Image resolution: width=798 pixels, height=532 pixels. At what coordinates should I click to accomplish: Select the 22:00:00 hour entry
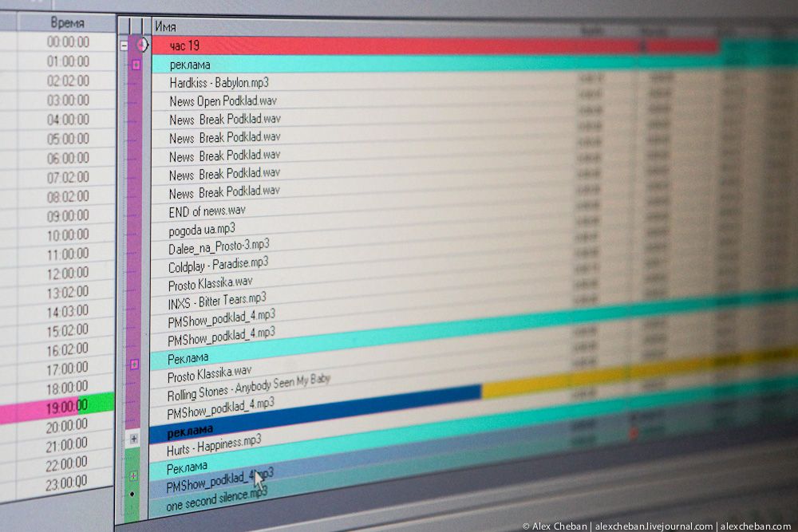coord(66,464)
